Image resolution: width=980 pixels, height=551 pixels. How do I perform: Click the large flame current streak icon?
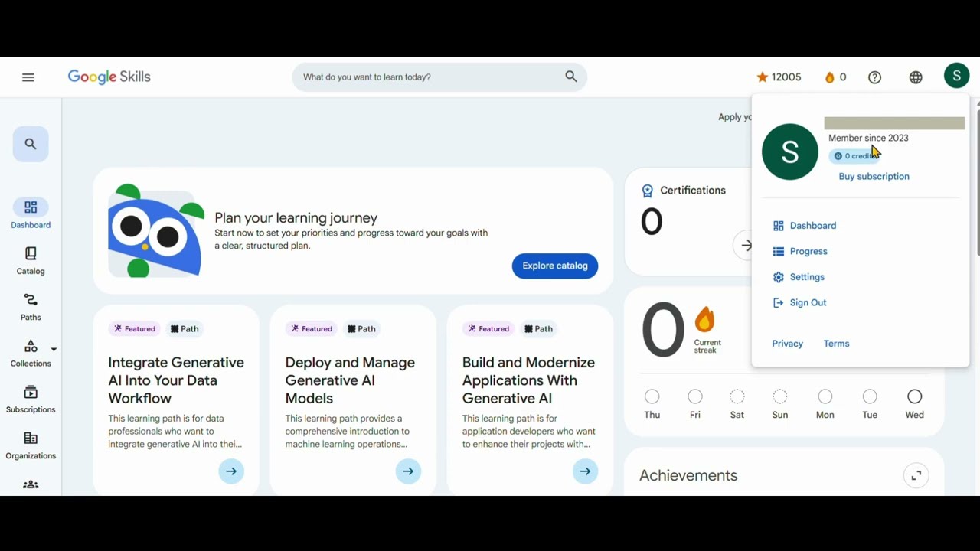pos(704,320)
